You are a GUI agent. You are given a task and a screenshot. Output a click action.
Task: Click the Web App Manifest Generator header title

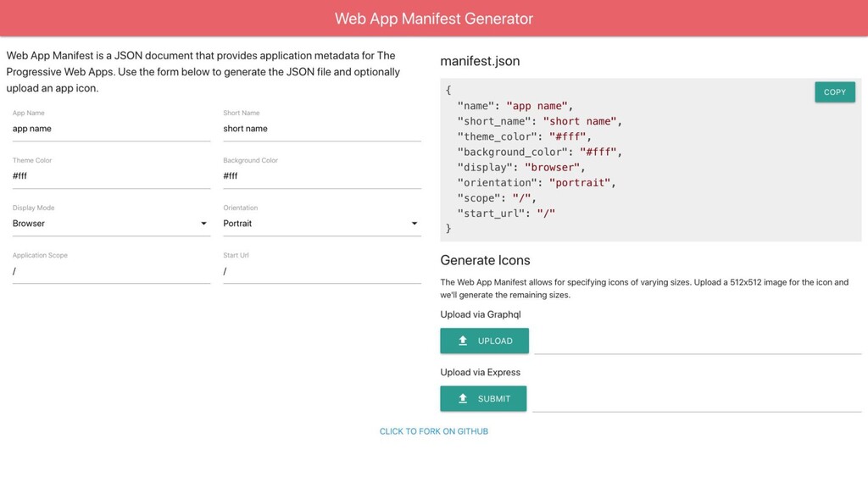pos(434,18)
